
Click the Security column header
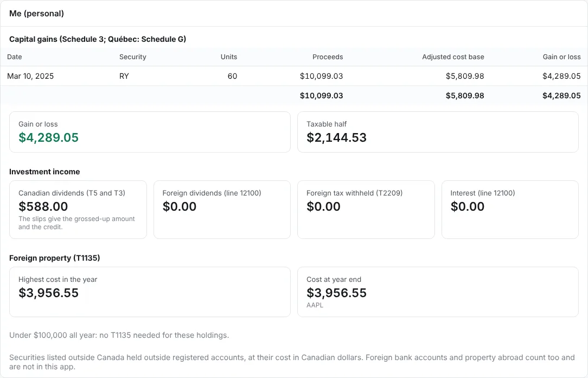[133, 56]
